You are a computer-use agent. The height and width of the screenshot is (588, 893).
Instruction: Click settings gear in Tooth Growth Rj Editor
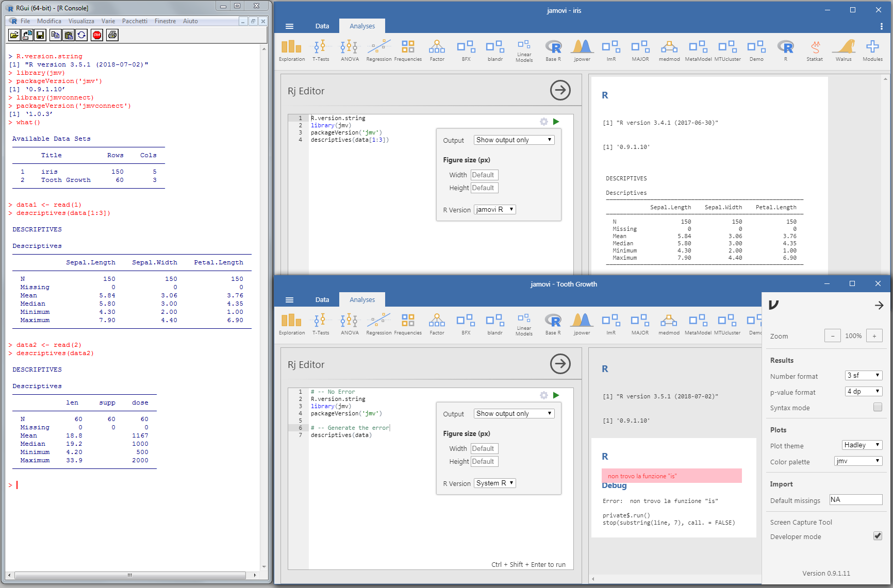tap(543, 395)
